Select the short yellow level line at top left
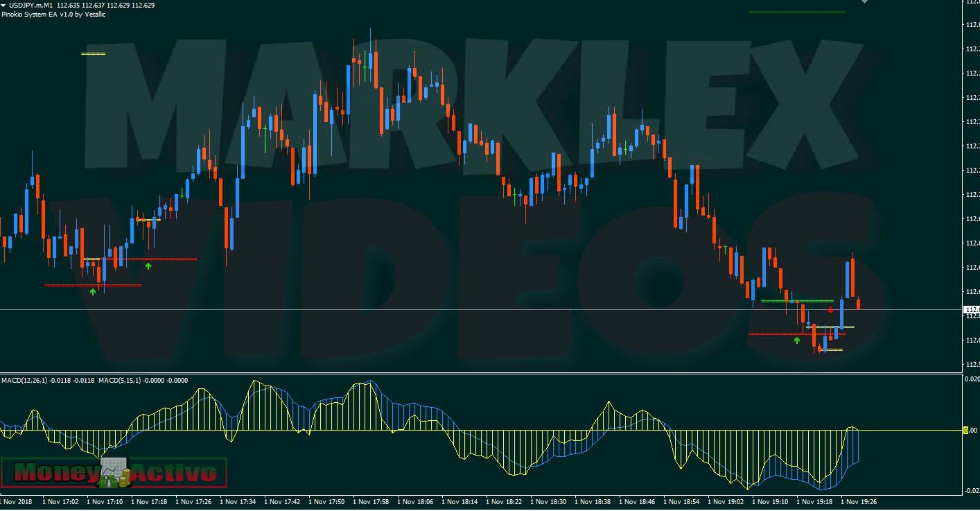Screen dimensions: 980x511 (93, 53)
